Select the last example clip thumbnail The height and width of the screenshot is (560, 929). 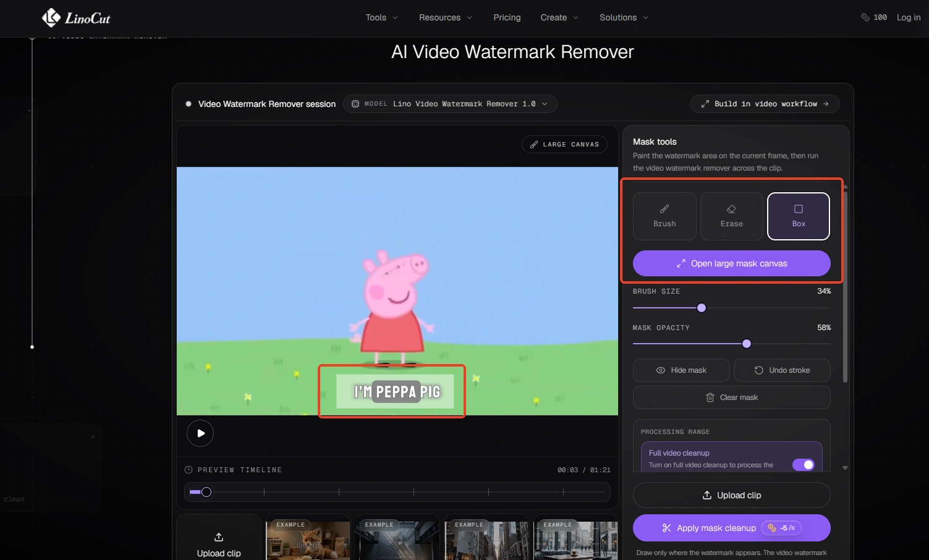[575, 537]
